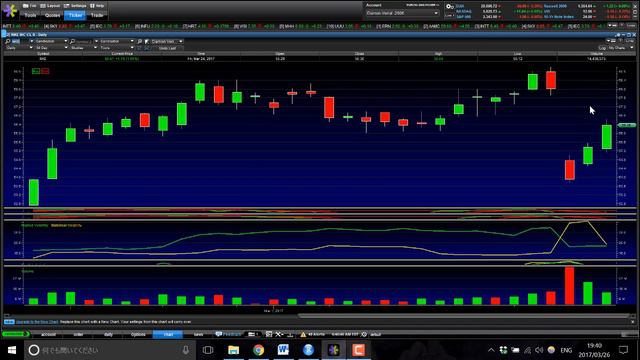Image resolution: width=640 pixels, height=360 pixels.
Task: Launch Google Chrome from the taskbar
Action: (258, 350)
